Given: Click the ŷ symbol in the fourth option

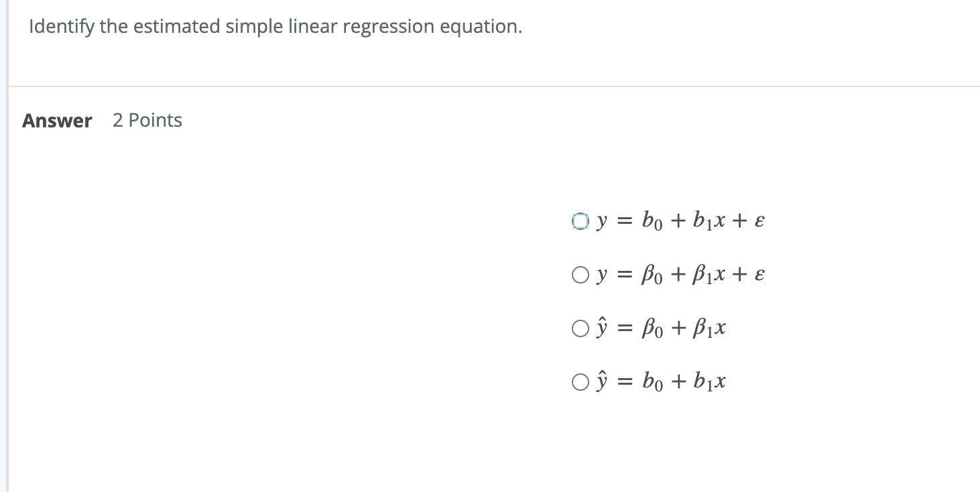Looking at the screenshot, I should 601,382.
